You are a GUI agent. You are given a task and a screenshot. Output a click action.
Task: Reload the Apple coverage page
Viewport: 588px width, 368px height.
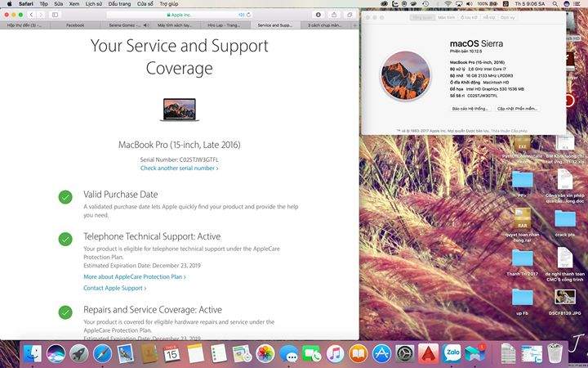248,15
